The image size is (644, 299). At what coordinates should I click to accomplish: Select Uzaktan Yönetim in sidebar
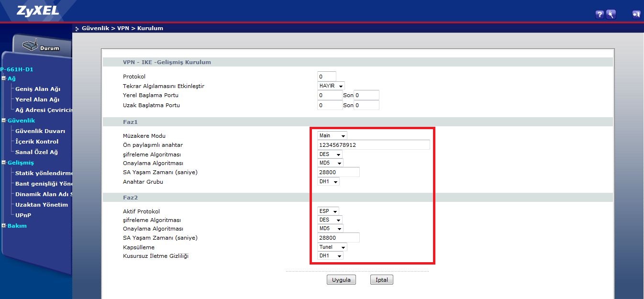click(42, 205)
